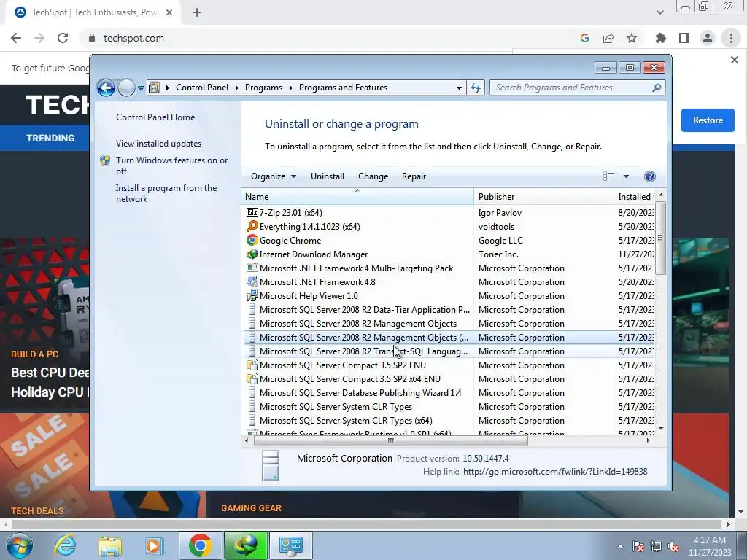
Task: Select SQL Server Compact 3.5 SP2 ENU icon
Action: 252,365
